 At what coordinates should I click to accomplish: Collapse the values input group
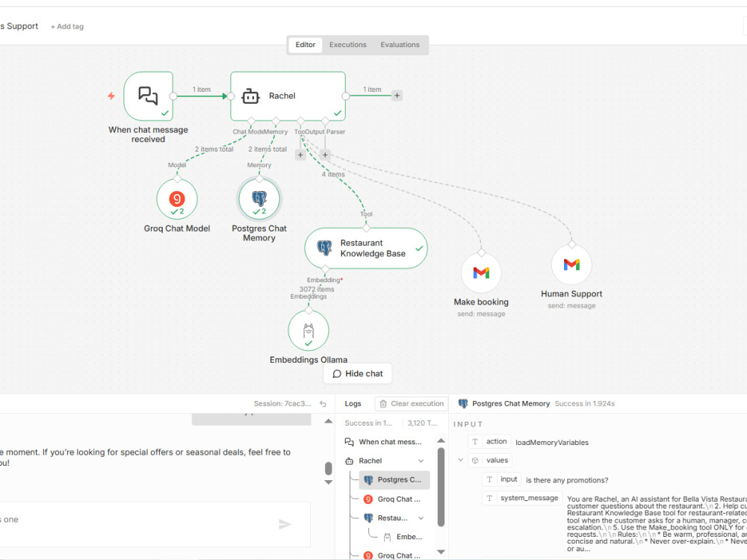pos(461,460)
